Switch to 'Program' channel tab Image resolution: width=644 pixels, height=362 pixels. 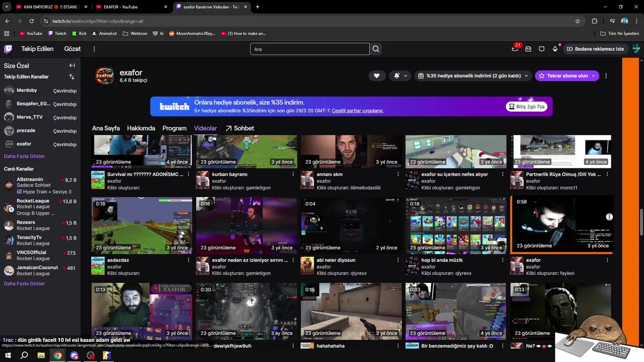coord(175,128)
